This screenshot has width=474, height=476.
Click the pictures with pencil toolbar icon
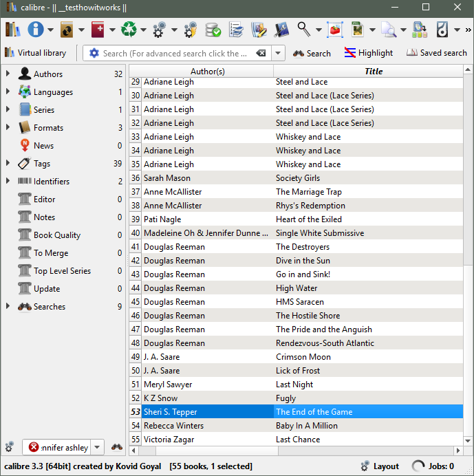point(259,30)
